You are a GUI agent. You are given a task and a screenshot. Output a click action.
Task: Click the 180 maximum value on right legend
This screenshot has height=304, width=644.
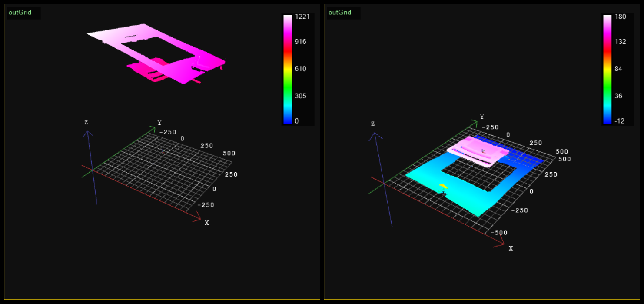(620, 17)
